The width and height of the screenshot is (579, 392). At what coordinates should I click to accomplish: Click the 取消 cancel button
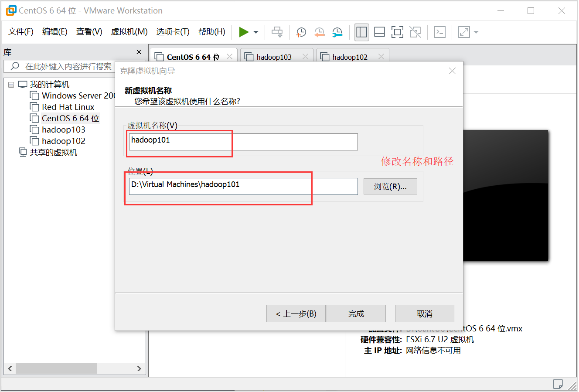click(425, 314)
